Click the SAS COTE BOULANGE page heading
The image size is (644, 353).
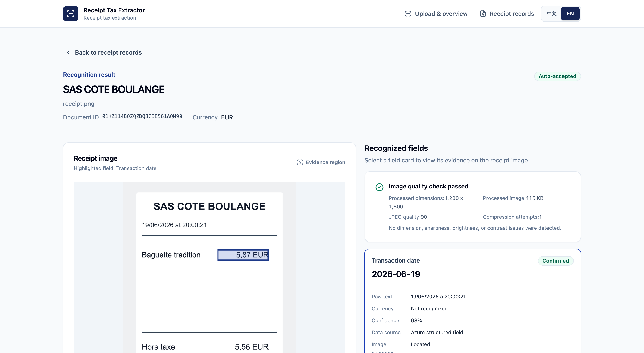(x=114, y=89)
